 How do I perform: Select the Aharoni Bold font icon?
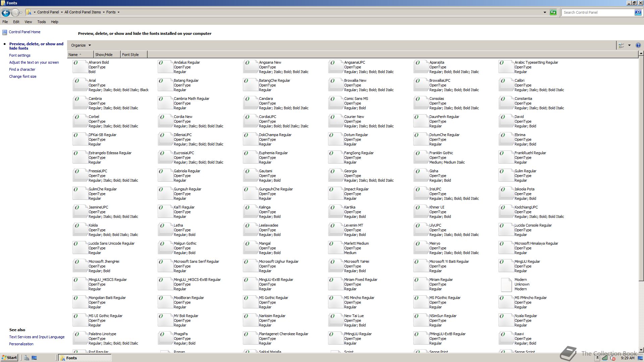[80, 67]
